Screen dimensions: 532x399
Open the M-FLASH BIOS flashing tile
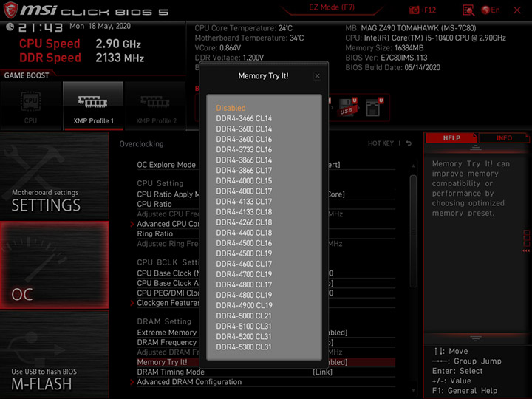55,355
